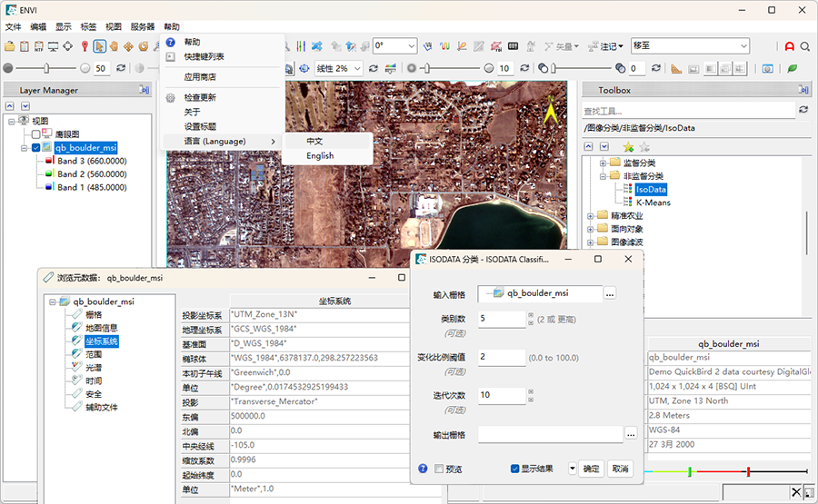Open the 移至 go-to dropdown

[x=743, y=46]
